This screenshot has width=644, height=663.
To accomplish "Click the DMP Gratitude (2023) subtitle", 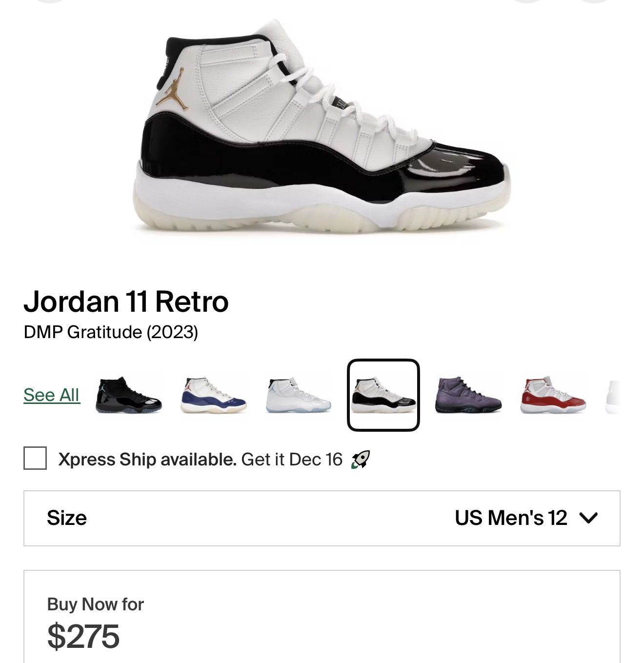I will click(111, 332).
